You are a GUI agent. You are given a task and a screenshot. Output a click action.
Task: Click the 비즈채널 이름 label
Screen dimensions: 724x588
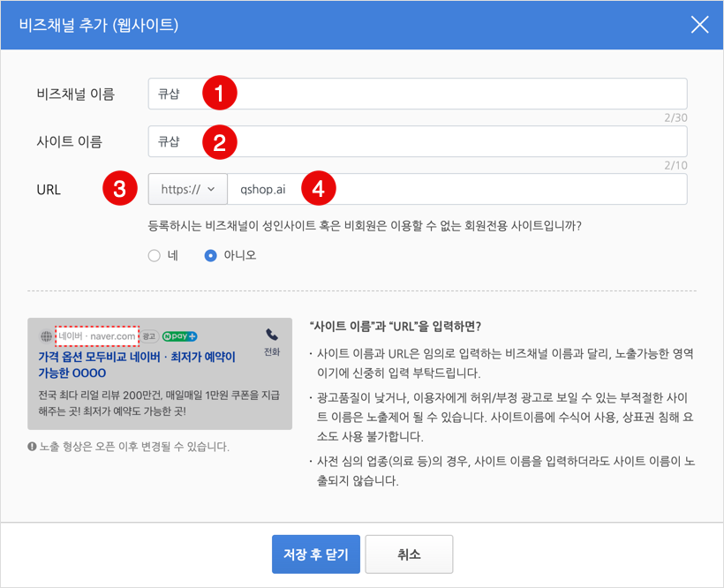[x=76, y=94]
